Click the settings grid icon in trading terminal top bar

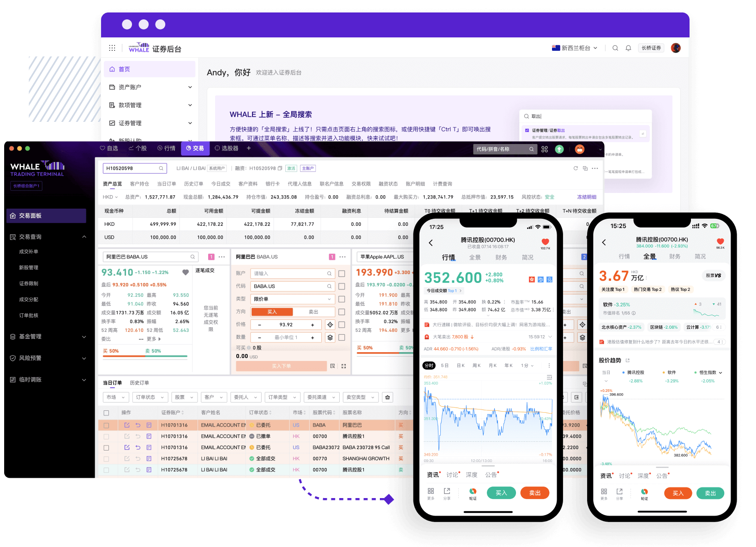(x=545, y=149)
